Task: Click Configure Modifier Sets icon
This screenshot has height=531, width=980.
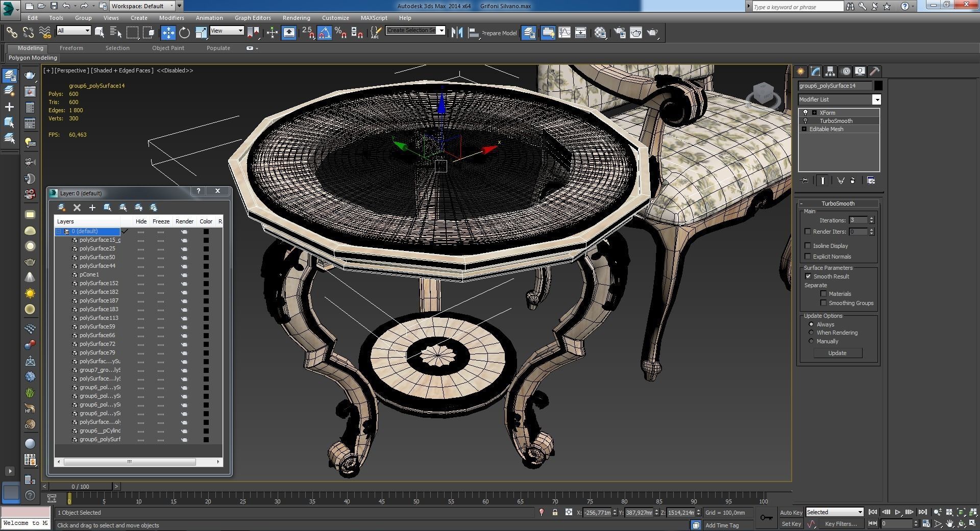Action: click(x=871, y=181)
